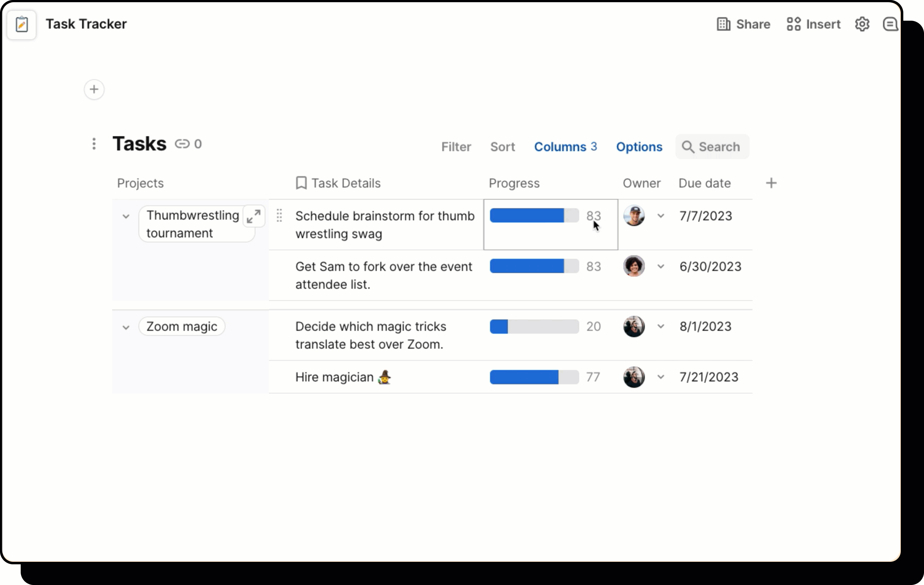The width and height of the screenshot is (924, 585).
Task: Click the progress bar for Hire magician
Action: pos(534,377)
